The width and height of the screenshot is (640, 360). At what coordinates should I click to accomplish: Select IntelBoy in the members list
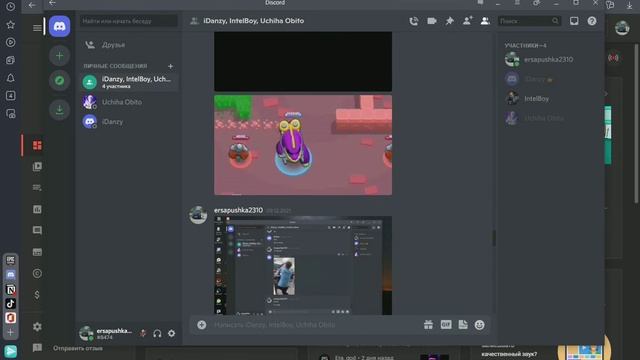click(x=549, y=99)
